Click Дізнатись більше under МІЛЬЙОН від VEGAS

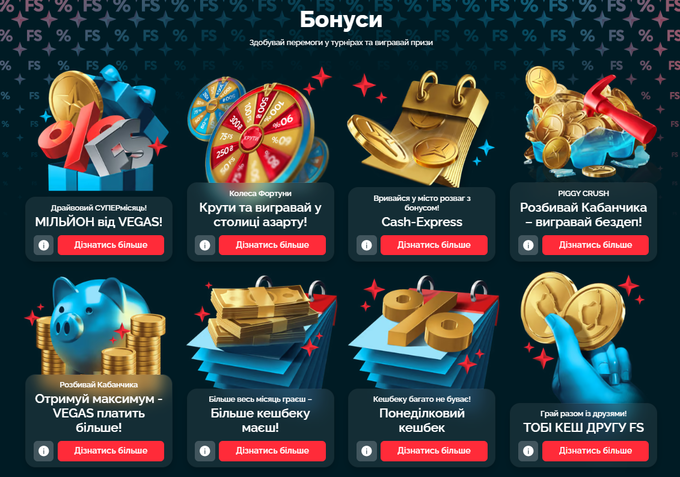coord(111,245)
